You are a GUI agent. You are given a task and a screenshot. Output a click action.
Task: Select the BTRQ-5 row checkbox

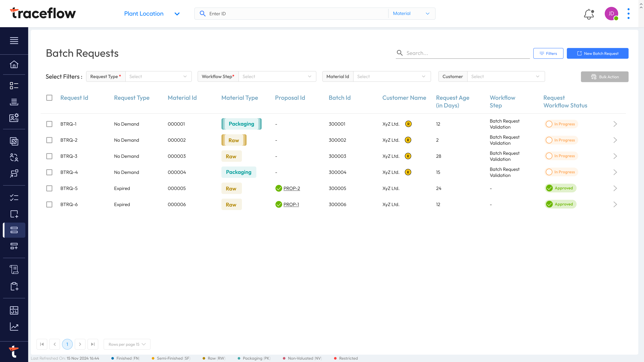[x=49, y=188]
